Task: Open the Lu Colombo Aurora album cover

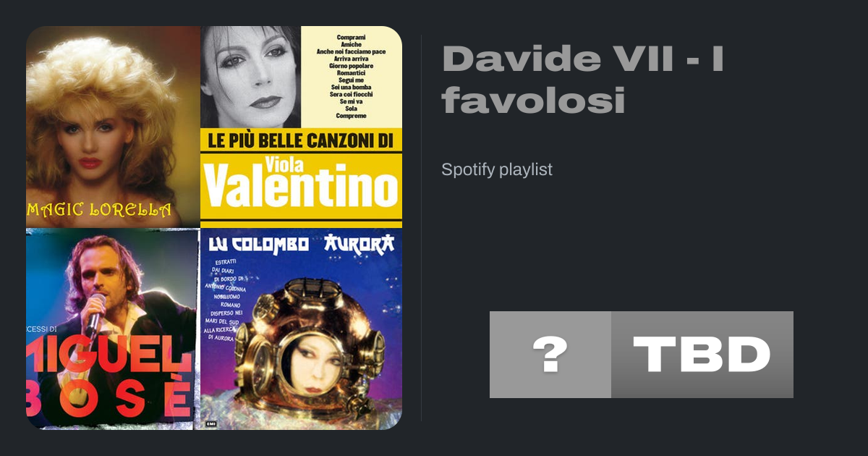Action: (x=301, y=329)
